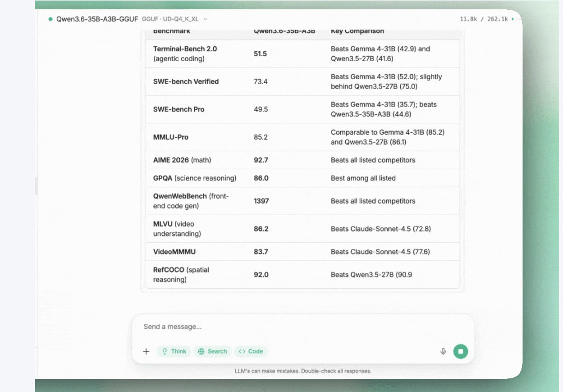Click the 11.8k / 262.1k context counter

[484, 19]
